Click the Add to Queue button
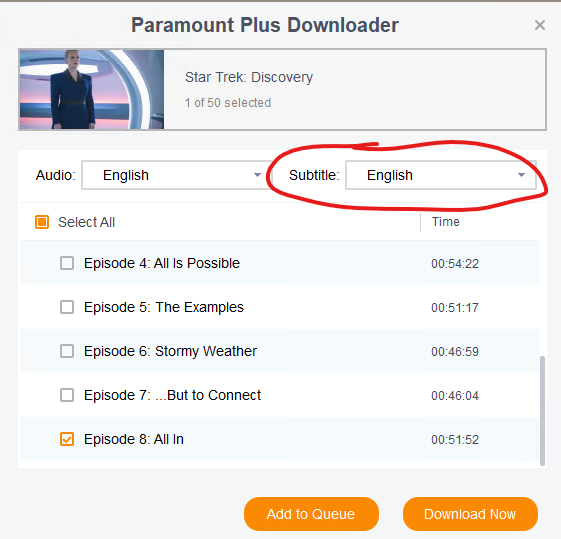The height and width of the screenshot is (539, 561). [x=311, y=514]
